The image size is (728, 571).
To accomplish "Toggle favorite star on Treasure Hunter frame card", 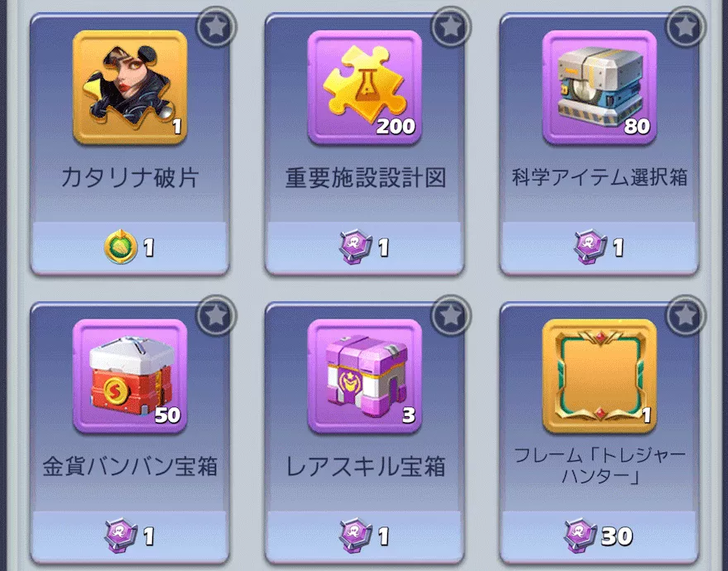I will point(686,315).
